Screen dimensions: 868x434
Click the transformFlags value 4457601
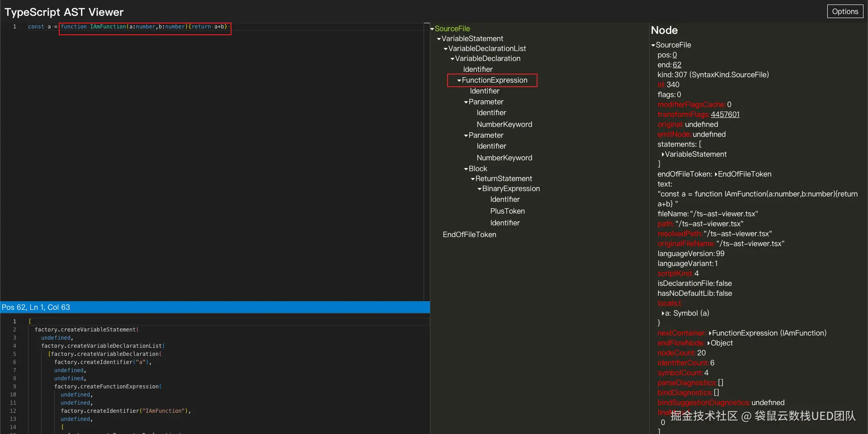tap(725, 115)
